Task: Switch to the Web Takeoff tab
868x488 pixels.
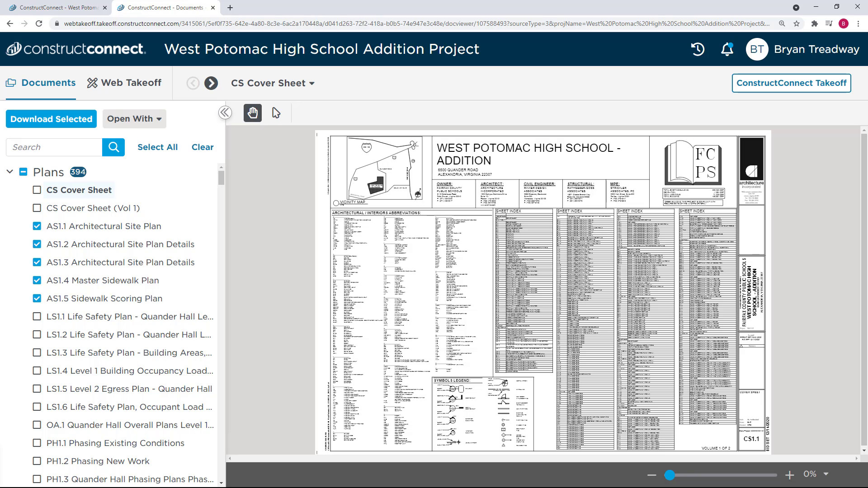Action: [124, 83]
